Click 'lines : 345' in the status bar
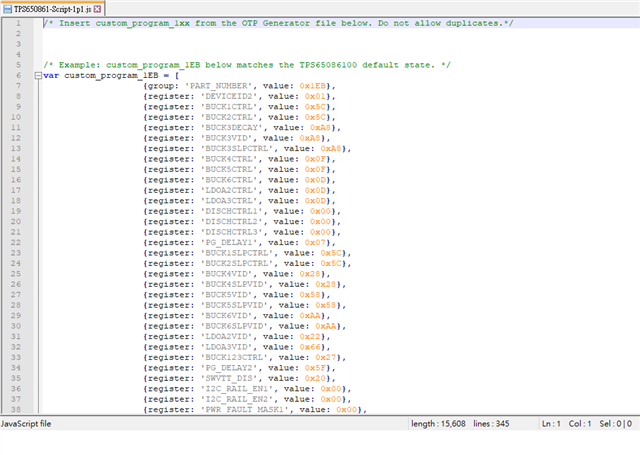 pos(491,424)
